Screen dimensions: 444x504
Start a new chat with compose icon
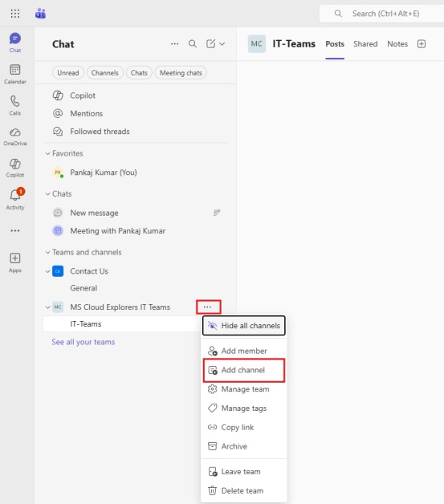pos(210,43)
